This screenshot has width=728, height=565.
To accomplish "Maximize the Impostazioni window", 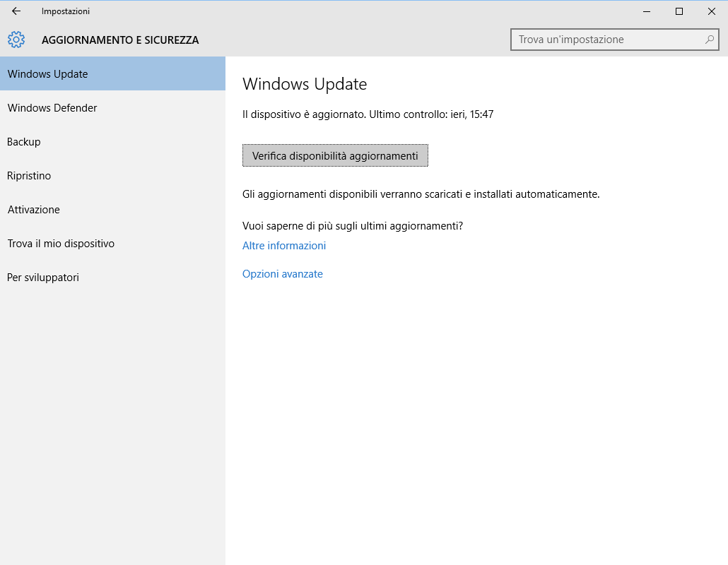I will tap(679, 11).
